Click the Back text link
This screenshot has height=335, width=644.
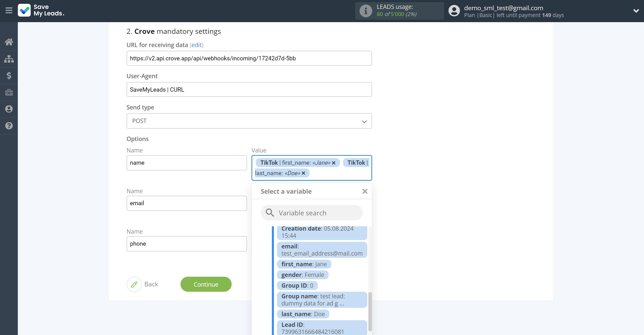pos(151,284)
